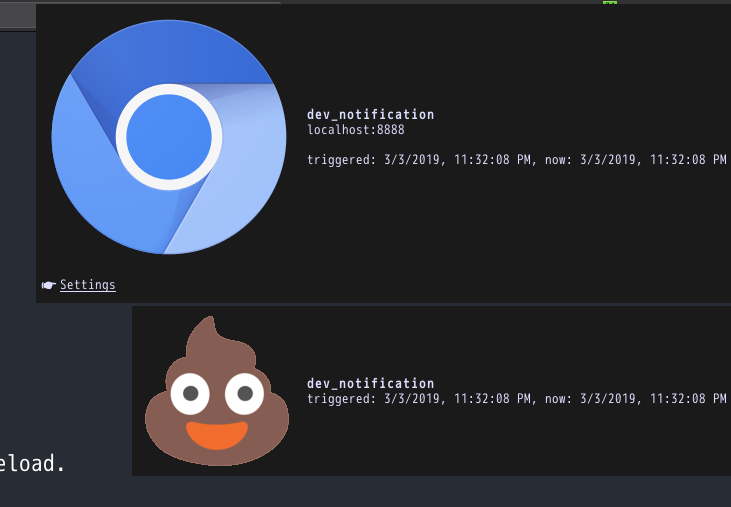Click dev_notification title in emoji notification
The width and height of the screenshot is (731, 507).
(371, 384)
